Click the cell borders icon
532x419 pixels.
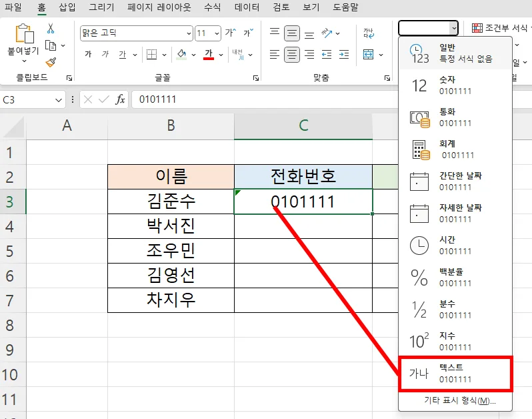point(151,54)
